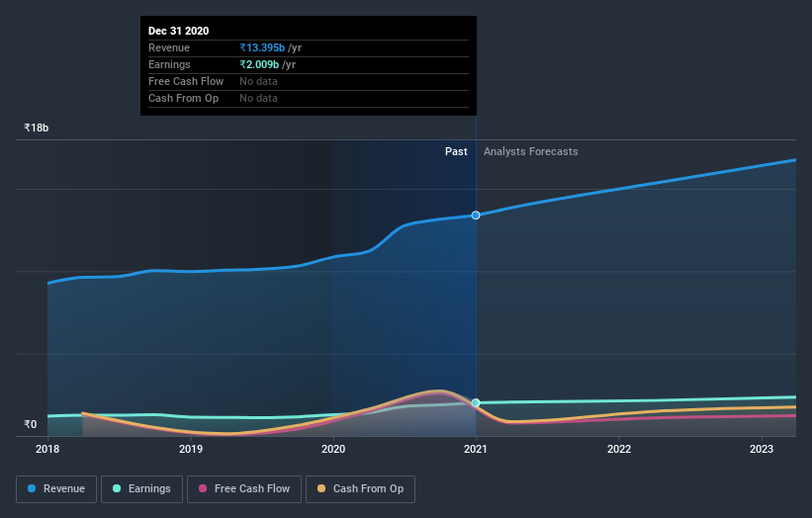Click the Cash From Op row in tooltip
The image size is (812, 518).
click(x=309, y=98)
